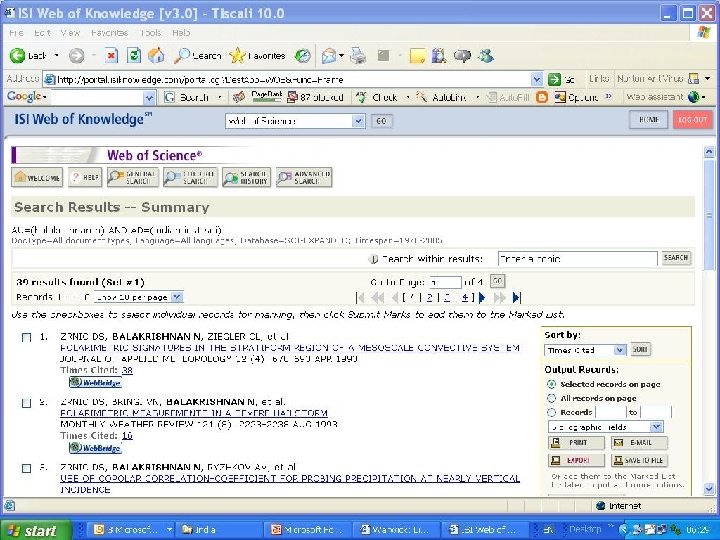Print the page with printer icon
This screenshot has height=540, width=720.
(358, 56)
